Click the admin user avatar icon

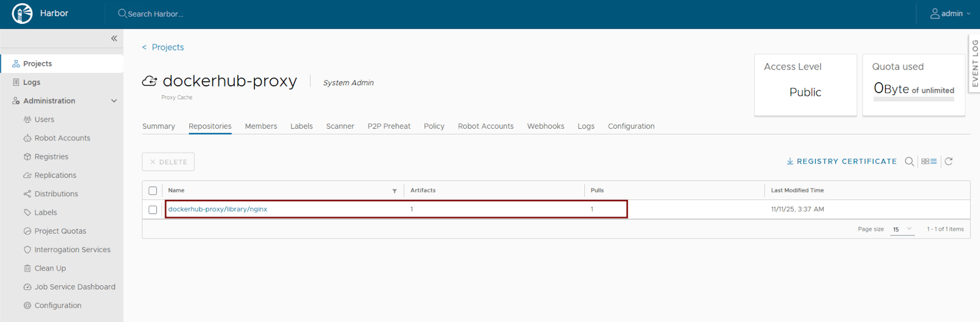935,13
